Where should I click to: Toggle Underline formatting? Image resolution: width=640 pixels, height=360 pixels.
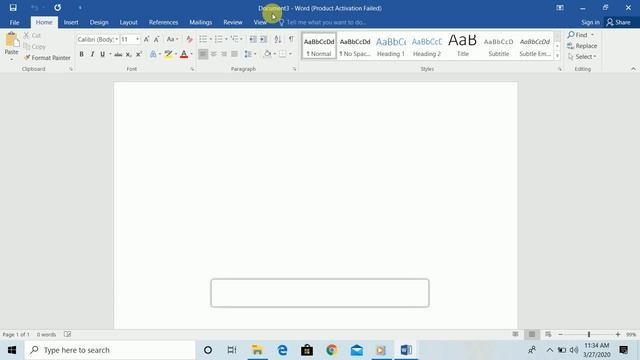pyautogui.click(x=102, y=54)
